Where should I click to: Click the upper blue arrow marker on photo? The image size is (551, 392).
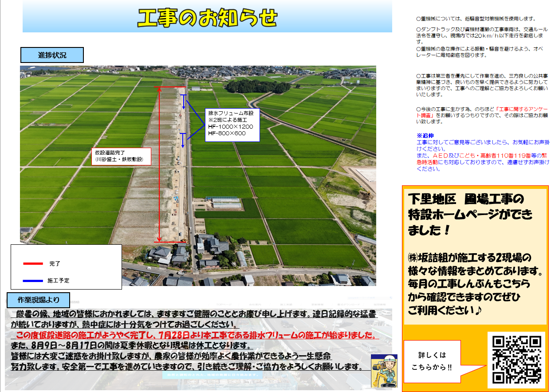[183, 102]
